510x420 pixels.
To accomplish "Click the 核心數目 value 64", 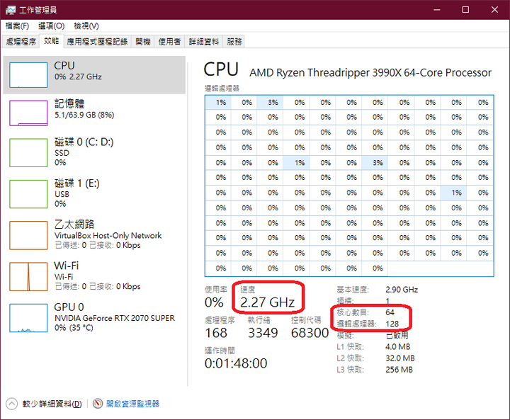I will point(390,312).
